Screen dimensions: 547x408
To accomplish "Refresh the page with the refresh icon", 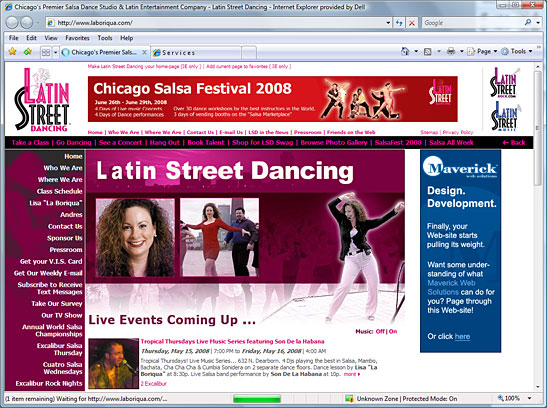I will [x=399, y=23].
